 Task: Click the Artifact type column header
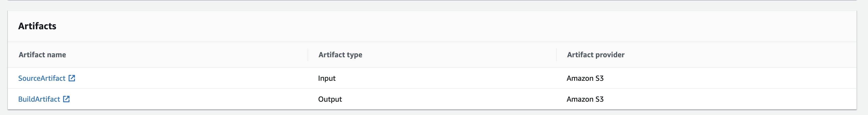coord(340,55)
